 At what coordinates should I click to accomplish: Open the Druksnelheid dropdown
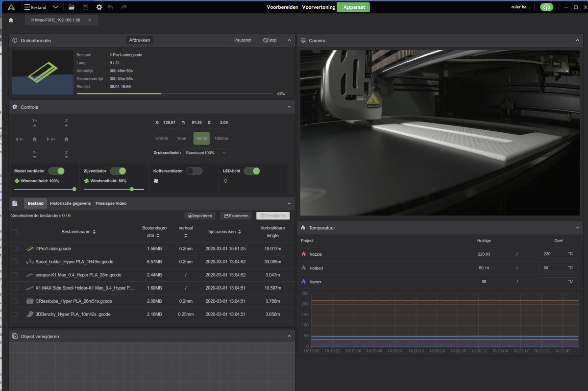coord(206,153)
